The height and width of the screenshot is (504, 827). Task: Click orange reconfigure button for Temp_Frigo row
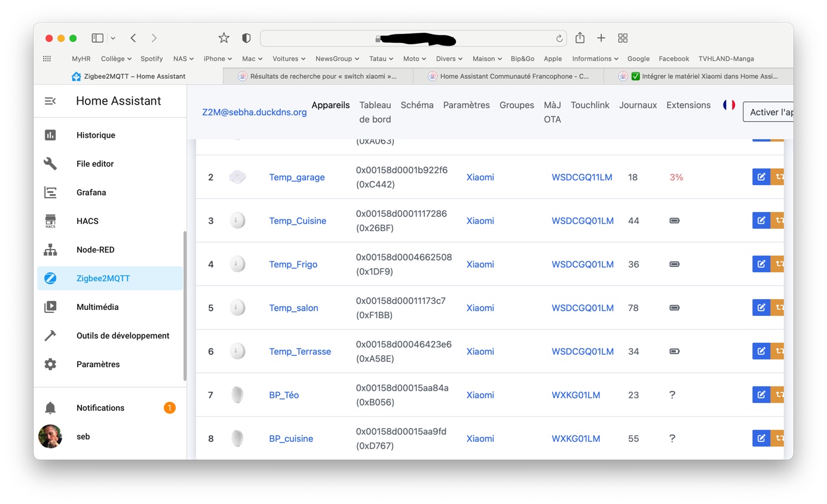point(777,264)
